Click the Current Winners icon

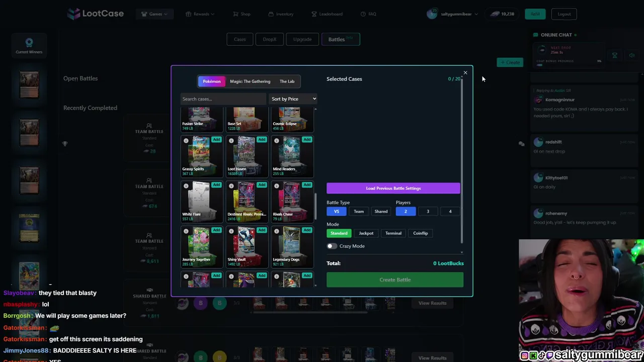click(x=29, y=43)
